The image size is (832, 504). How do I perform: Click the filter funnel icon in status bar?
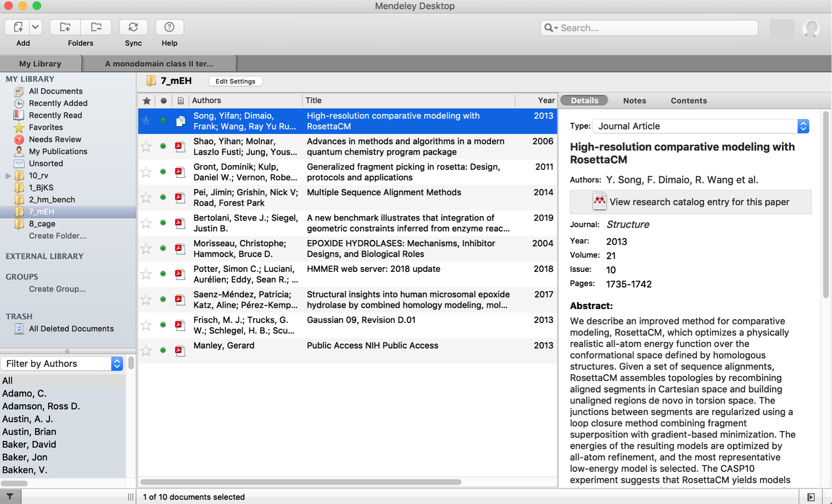coord(10,496)
